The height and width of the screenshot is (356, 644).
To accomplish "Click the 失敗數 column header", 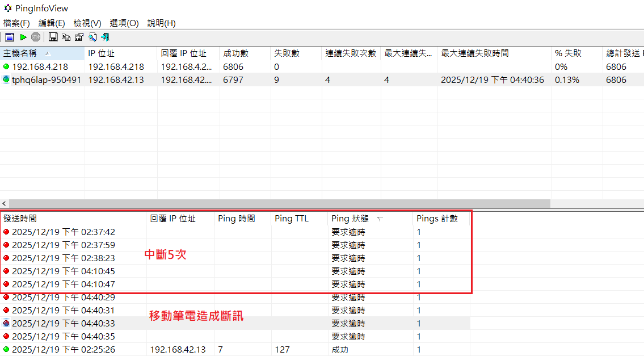I will [x=287, y=53].
